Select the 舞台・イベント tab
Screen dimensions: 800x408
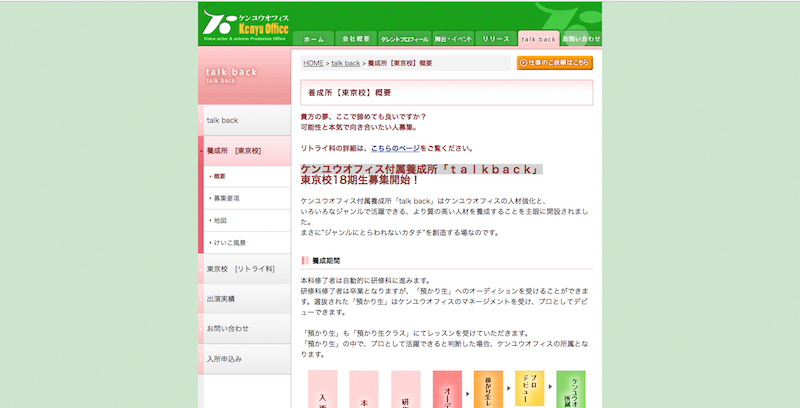pos(451,38)
